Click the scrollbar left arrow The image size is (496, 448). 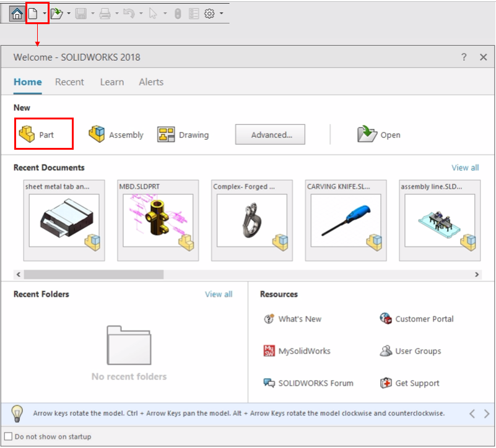point(19,274)
